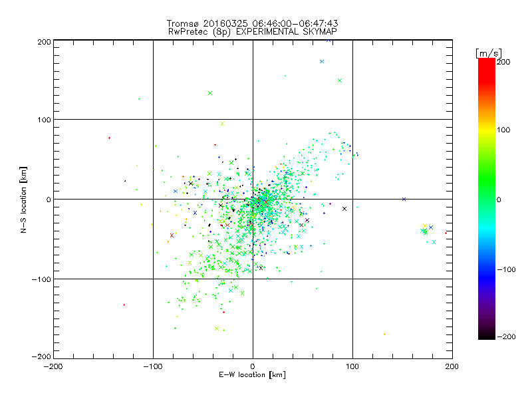Click the -100 tick label on the x-axis

click(x=153, y=366)
